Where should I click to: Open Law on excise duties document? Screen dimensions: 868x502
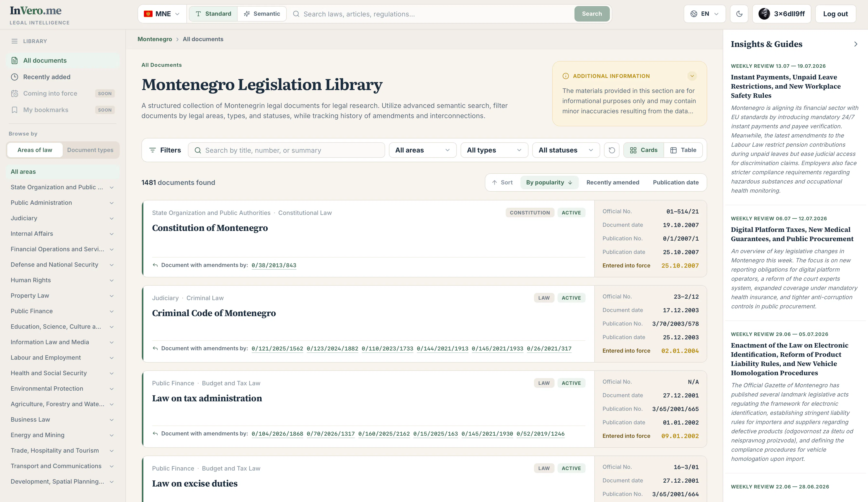[x=195, y=483]
